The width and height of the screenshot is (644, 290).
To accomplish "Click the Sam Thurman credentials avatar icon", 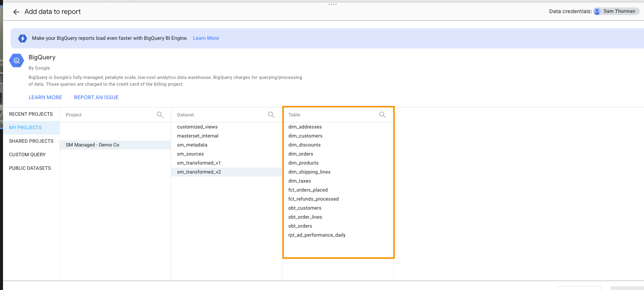I will tap(597, 11).
